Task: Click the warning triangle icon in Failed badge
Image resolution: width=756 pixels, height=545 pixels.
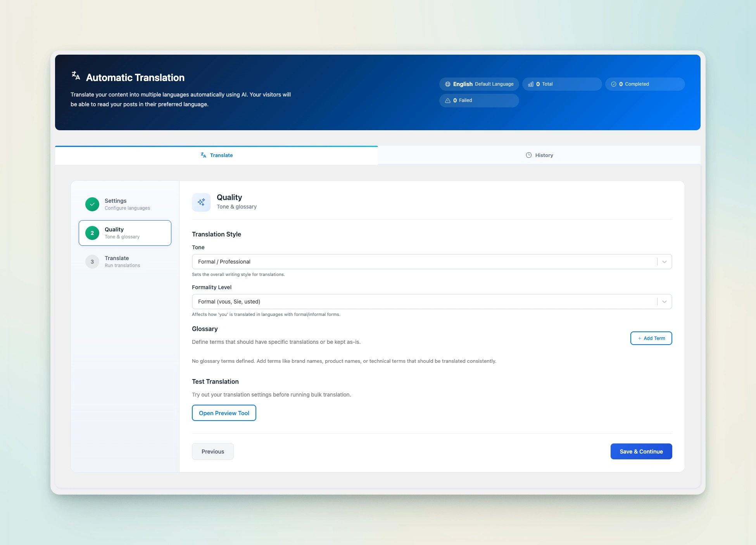Action: click(447, 100)
